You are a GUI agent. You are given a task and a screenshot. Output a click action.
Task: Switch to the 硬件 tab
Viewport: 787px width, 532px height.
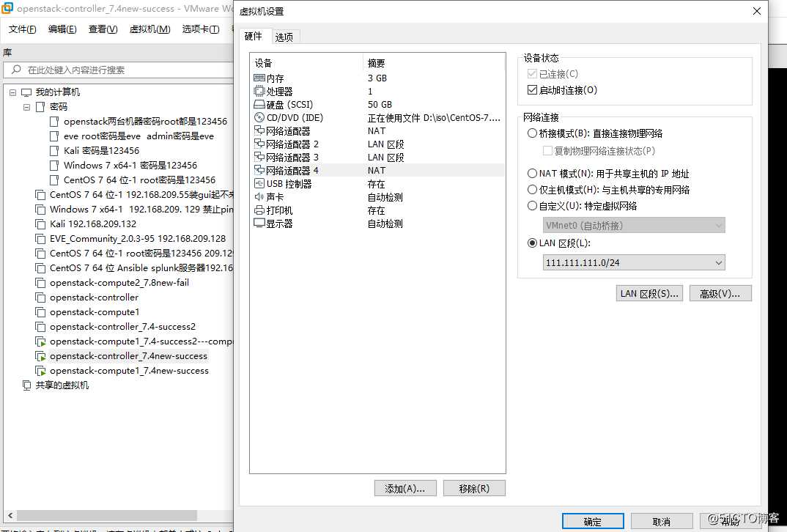[253, 36]
